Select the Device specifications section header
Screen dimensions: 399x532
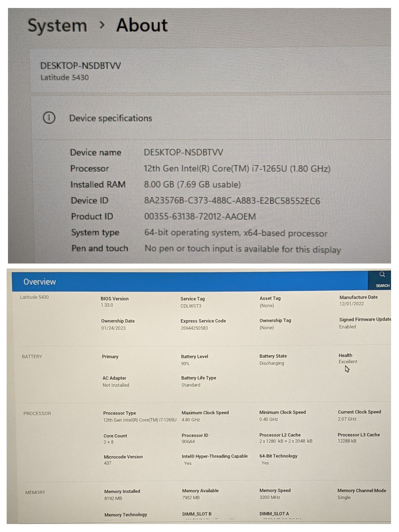pos(111,118)
